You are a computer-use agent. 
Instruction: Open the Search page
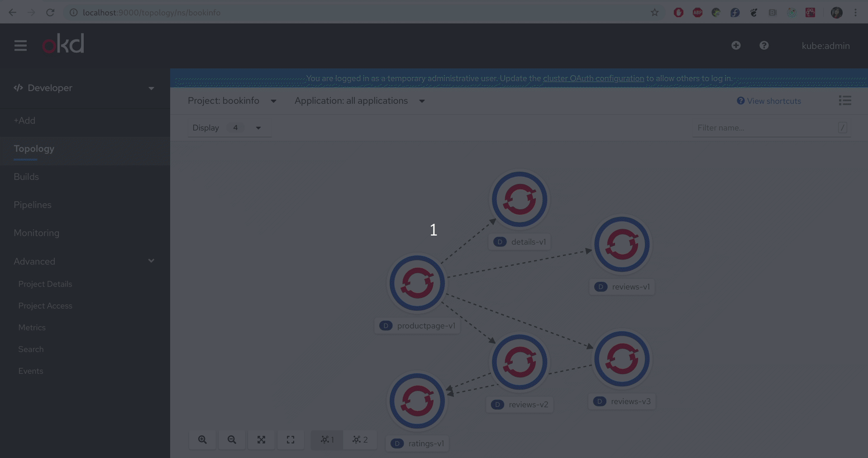(31, 349)
